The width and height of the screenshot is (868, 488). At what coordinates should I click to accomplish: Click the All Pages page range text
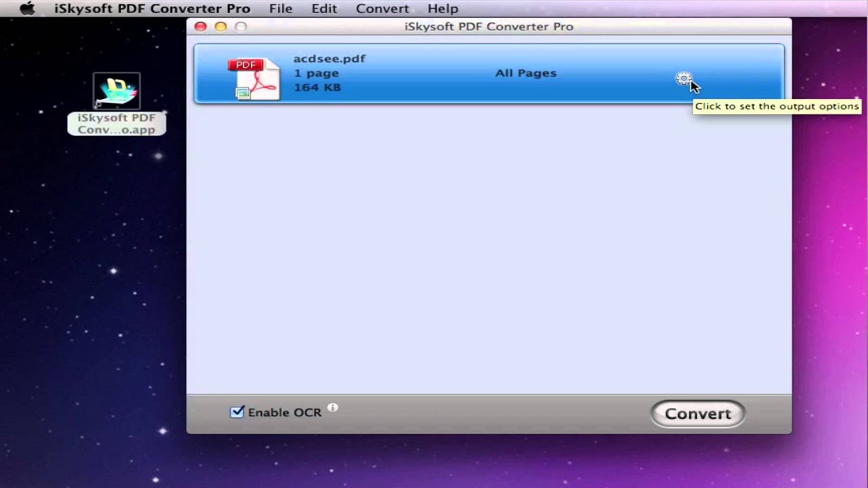(526, 73)
